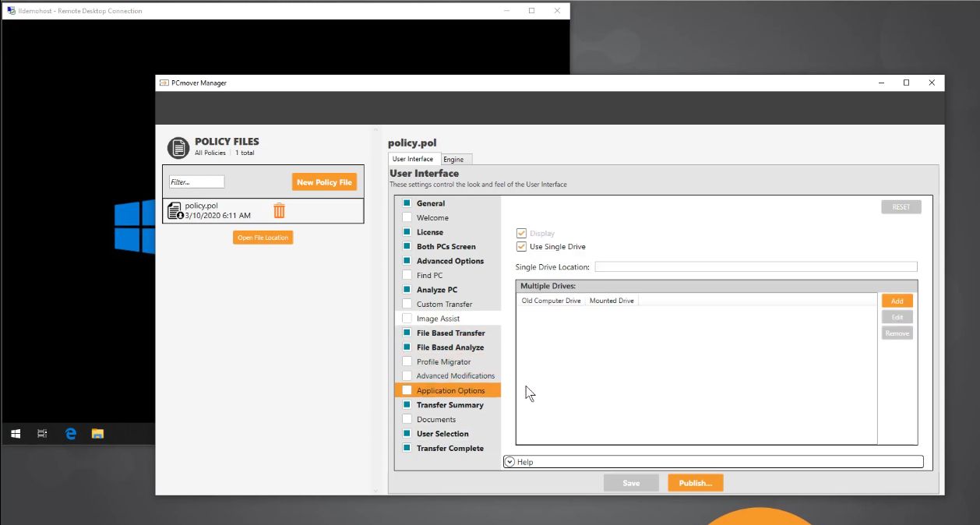Click the Publish... button
Image resolution: width=980 pixels, height=525 pixels.
point(696,483)
